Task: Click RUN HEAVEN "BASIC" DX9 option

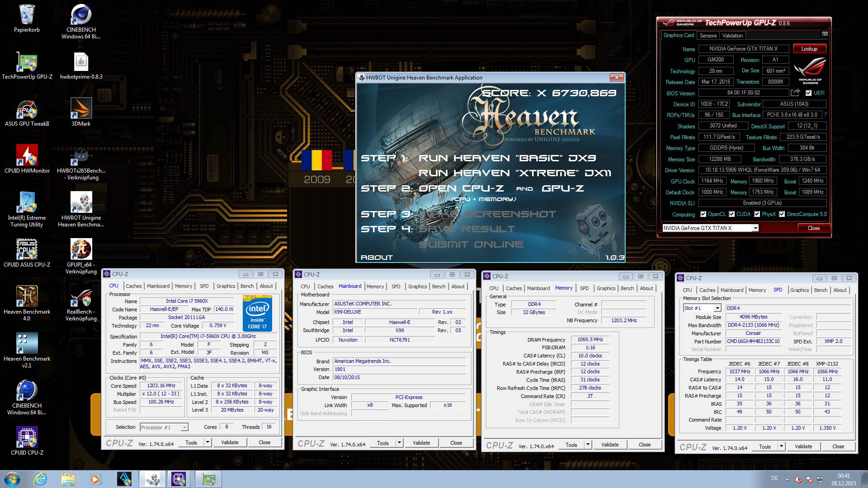Action: [507, 158]
